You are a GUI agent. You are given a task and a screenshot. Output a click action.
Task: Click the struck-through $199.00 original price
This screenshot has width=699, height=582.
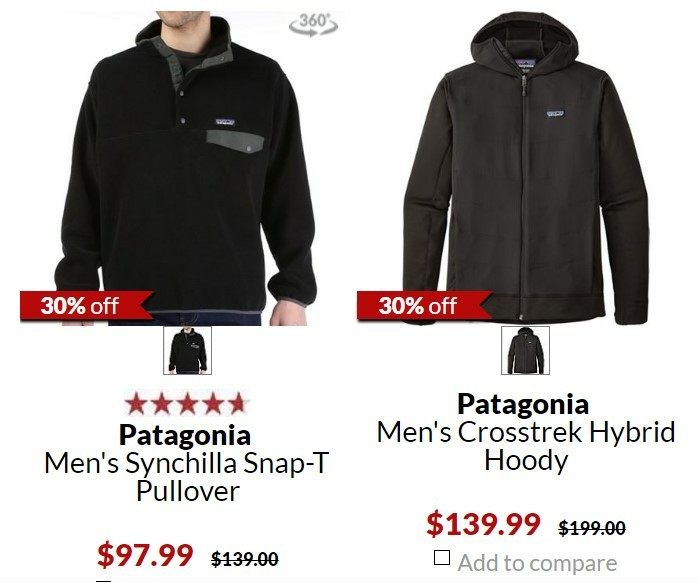tap(592, 528)
